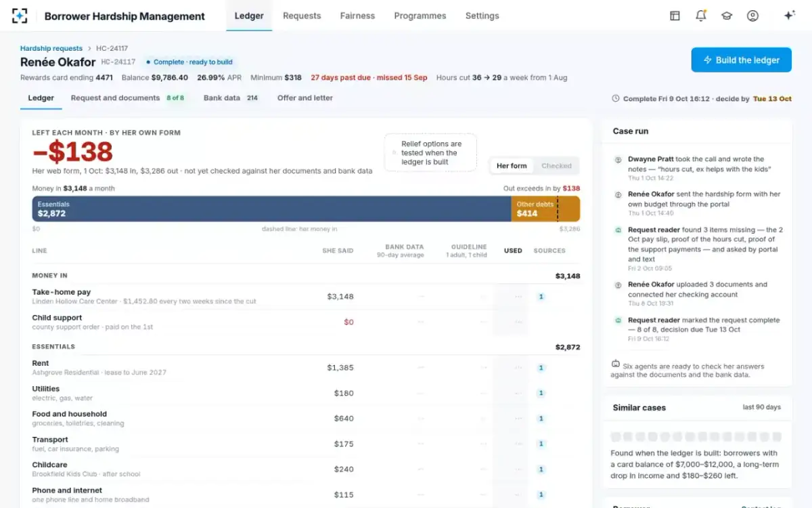Click the 'SHE SAID' column header

[x=338, y=251]
